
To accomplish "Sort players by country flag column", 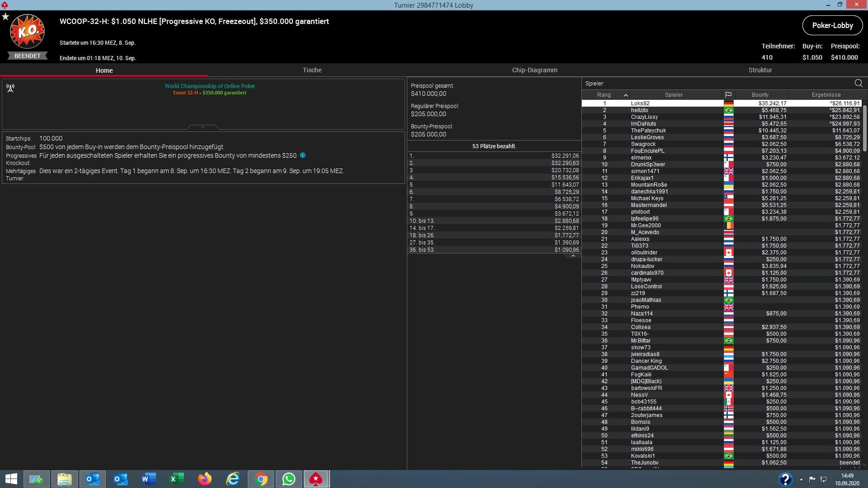I will pyautogui.click(x=728, y=95).
